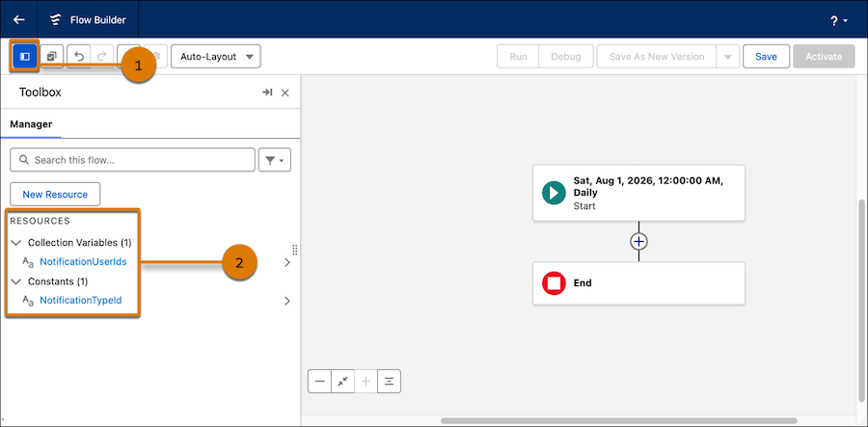Click the Flow Builder logo icon
868x427 pixels.
click(55, 20)
